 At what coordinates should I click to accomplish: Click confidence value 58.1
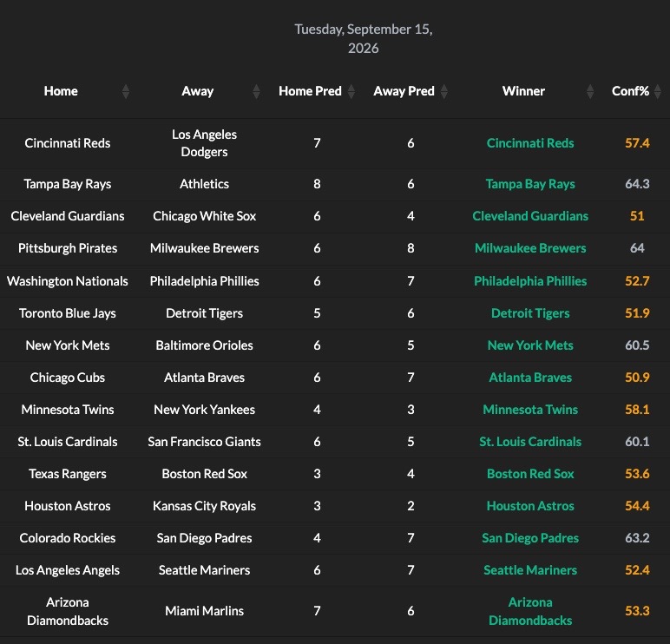click(x=637, y=410)
